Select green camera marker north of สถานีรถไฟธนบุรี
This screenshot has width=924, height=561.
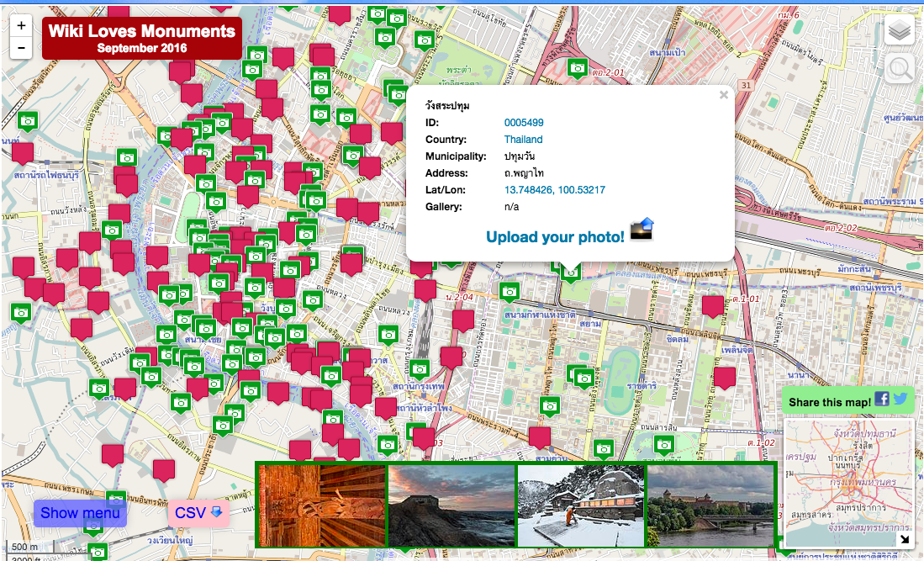click(27, 122)
